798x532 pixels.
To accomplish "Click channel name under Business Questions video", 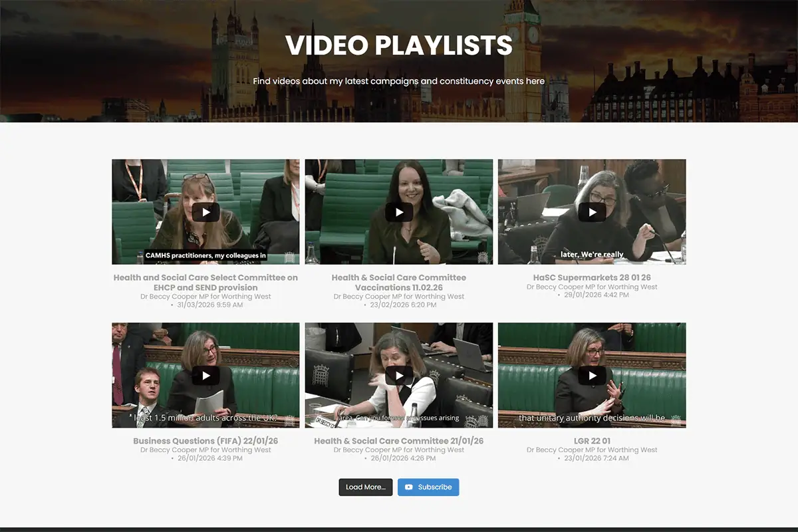I will 205,450.
